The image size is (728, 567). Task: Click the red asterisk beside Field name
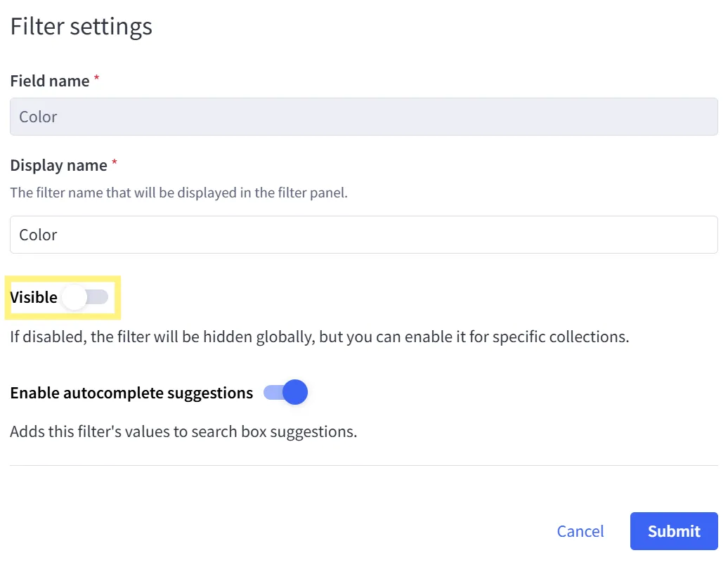(x=96, y=79)
